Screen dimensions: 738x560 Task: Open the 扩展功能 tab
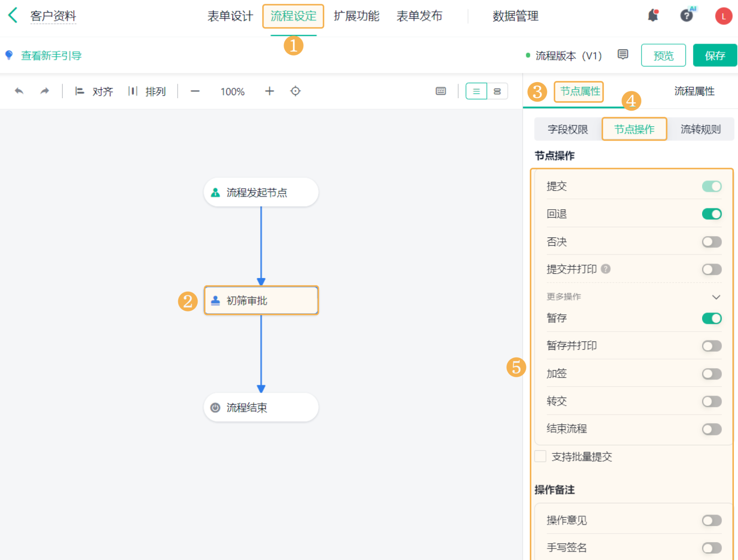click(356, 16)
